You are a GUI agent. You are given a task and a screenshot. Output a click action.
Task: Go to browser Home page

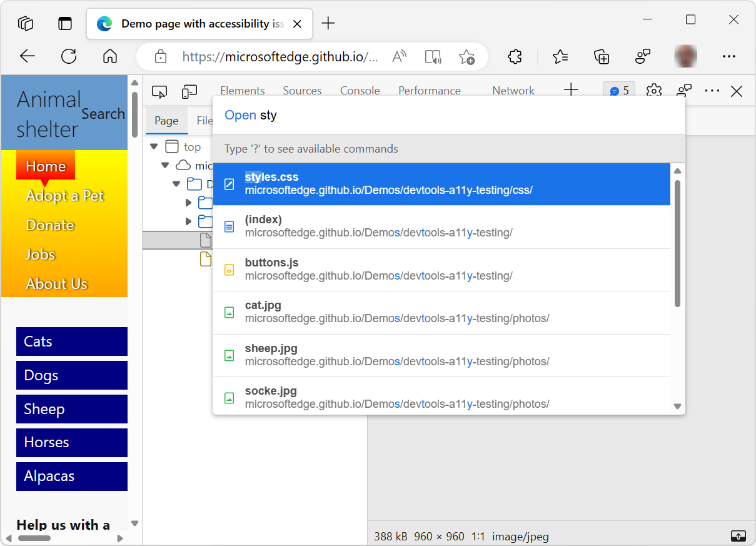110,56
